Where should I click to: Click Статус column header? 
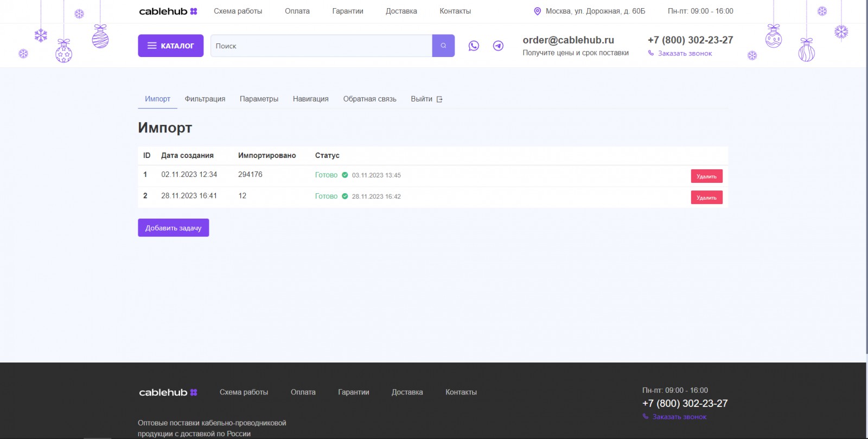[x=327, y=155]
